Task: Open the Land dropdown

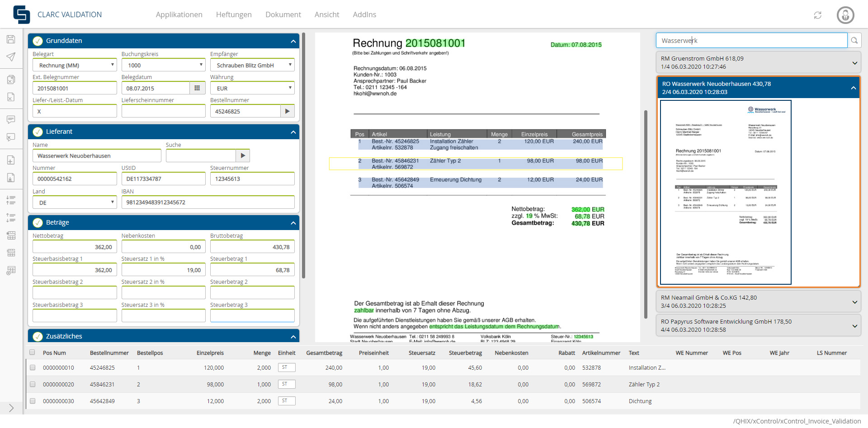Action: [75, 202]
